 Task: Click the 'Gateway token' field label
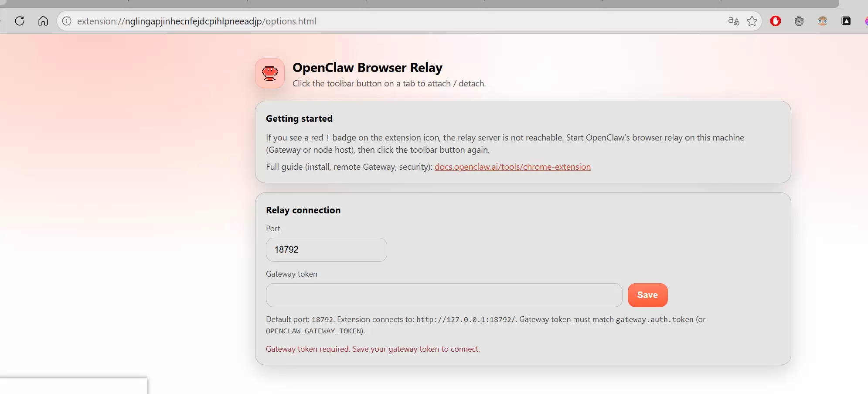[292, 274]
